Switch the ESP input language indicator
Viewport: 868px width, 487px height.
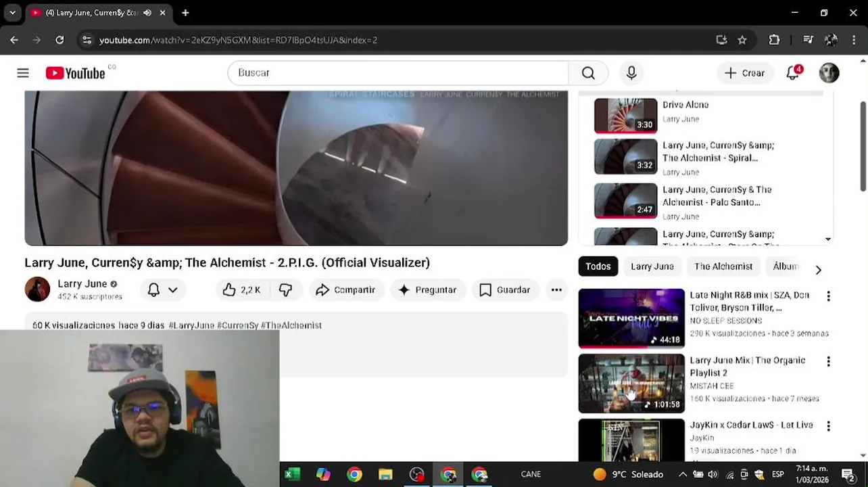(x=778, y=474)
